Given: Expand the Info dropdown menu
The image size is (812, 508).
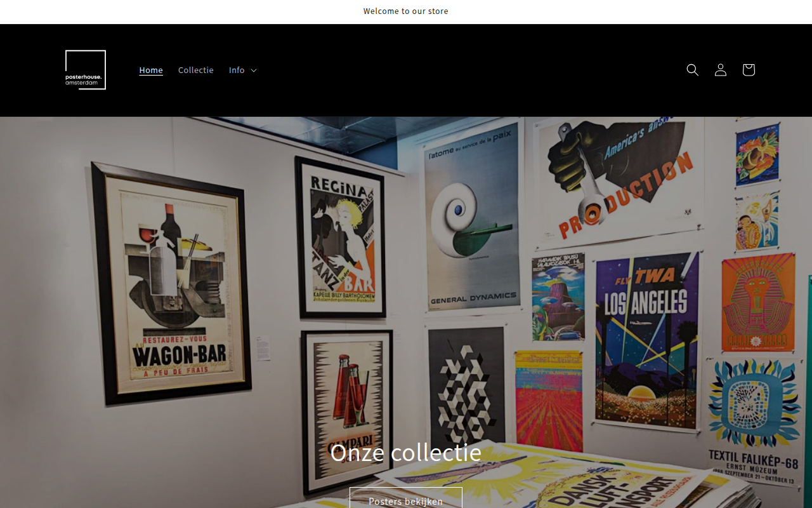Looking at the screenshot, I should click(x=243, y=70).
